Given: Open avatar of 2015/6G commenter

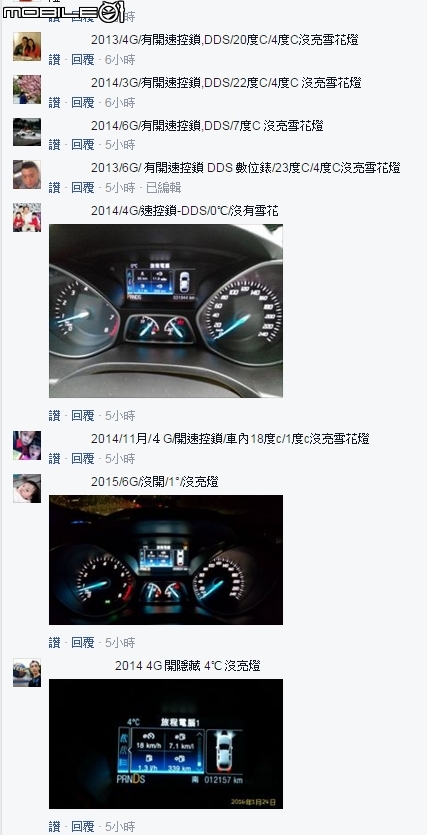Looking at the screenshot, I should coord(27,488).
